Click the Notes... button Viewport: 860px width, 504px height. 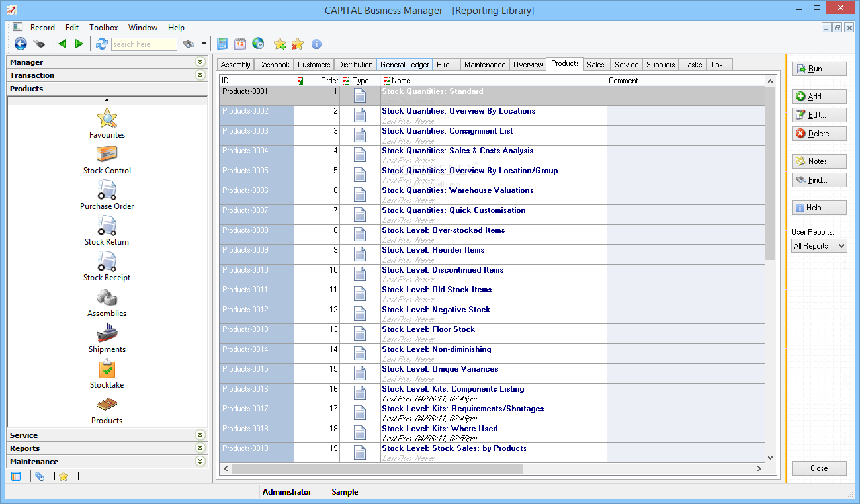(819, 161)
